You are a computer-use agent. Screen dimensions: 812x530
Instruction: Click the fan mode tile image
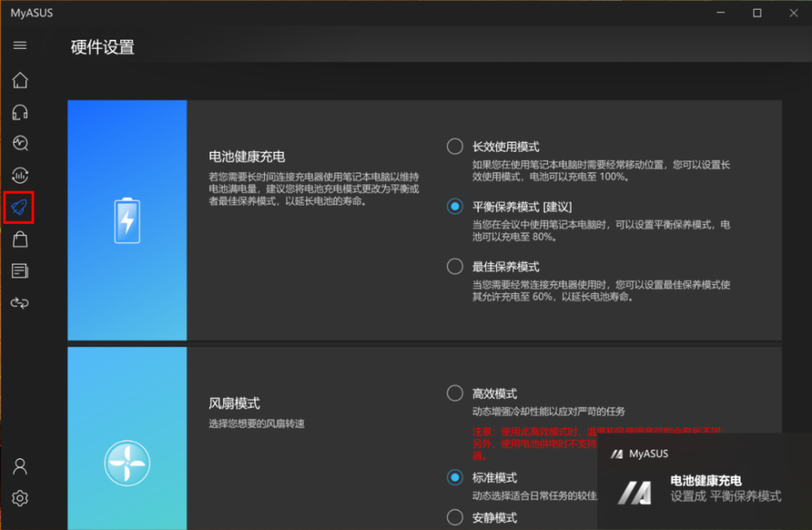point(127,438)
